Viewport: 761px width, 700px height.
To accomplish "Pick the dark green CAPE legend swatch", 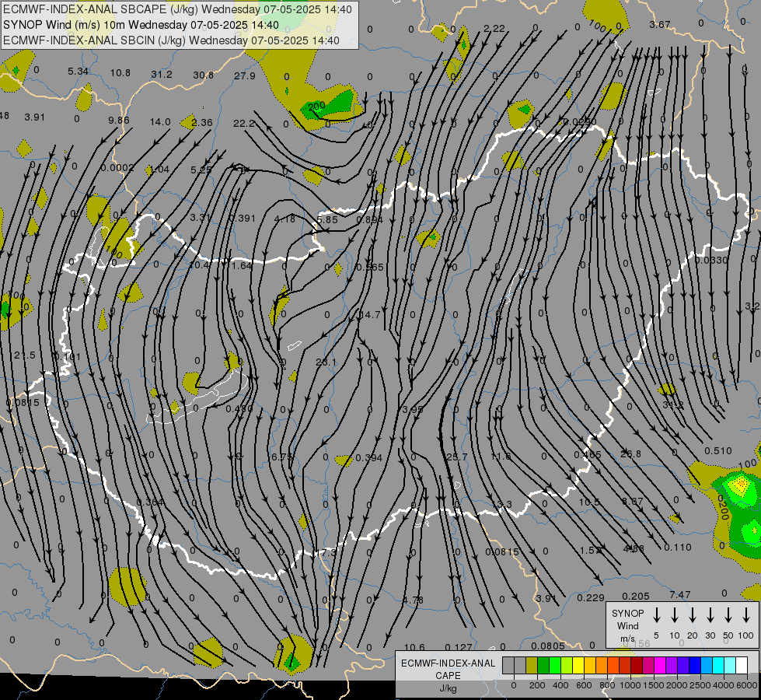I will point(543,666).
